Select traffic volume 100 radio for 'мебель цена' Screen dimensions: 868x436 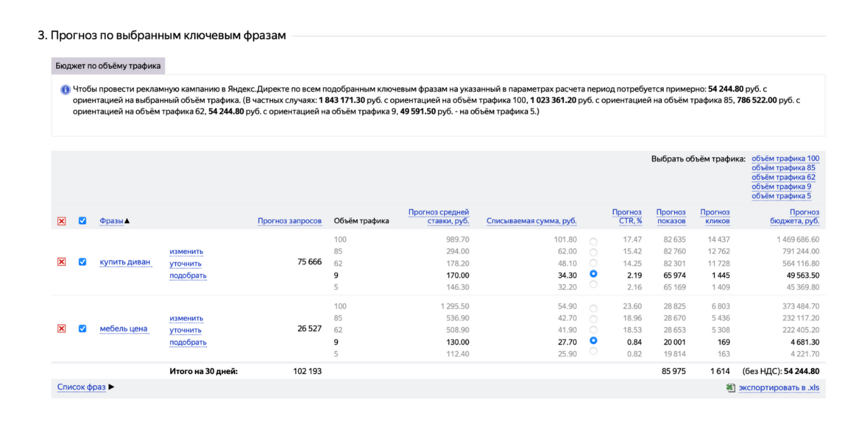(x=593, y=309)
